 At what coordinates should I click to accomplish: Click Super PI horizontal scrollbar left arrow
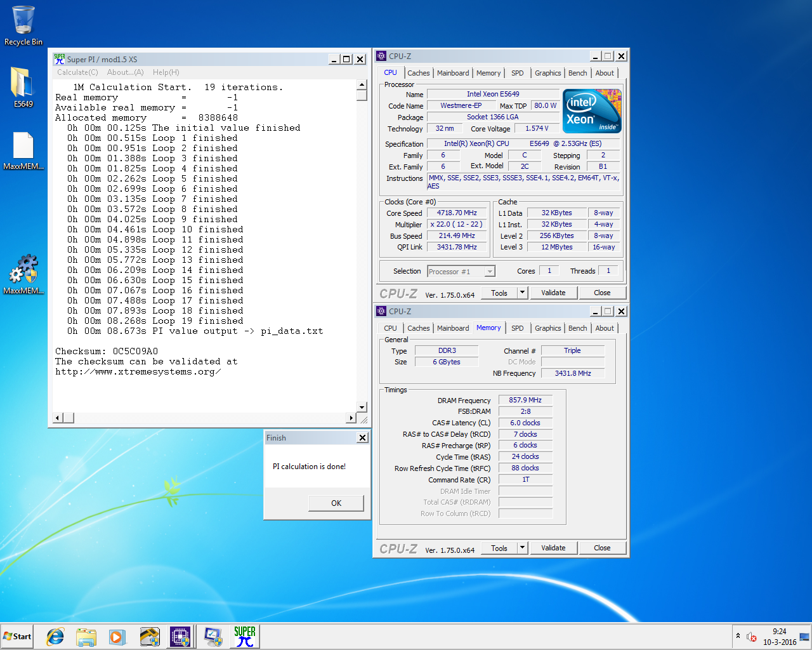click(x=58, y=418)
